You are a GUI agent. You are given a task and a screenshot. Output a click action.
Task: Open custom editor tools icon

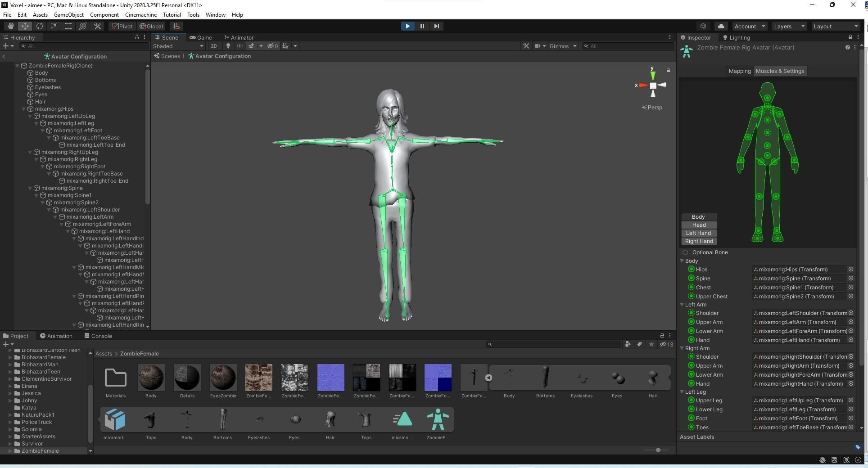[x=97, y=26]
